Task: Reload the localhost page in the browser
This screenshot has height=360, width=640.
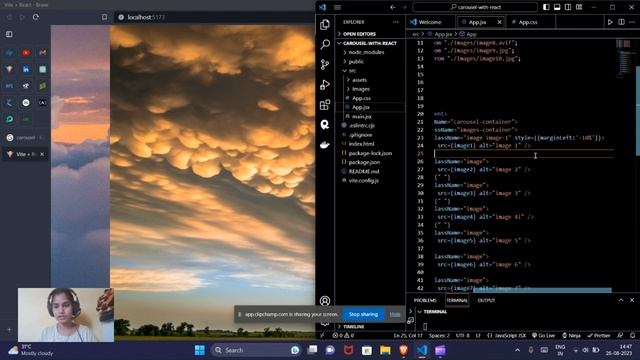Action: (x=36, y=17)
